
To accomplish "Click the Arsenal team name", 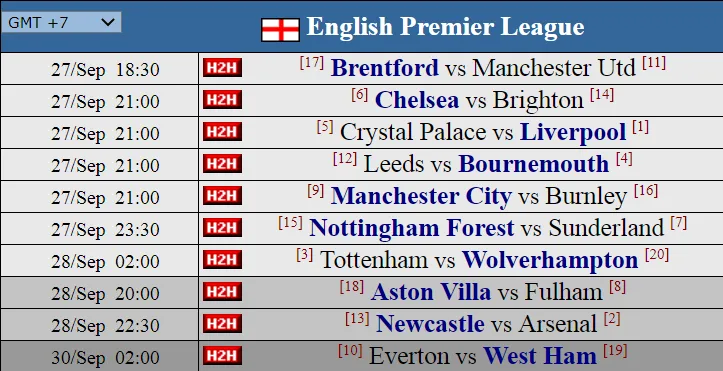I will 558,324.
